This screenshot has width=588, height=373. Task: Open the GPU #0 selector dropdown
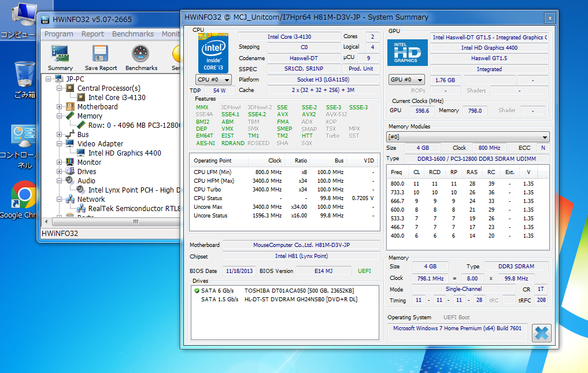coord(406,80)
